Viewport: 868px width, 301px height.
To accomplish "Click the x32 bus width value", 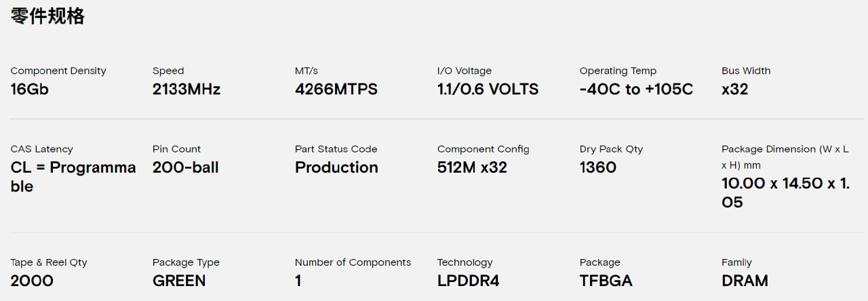I will point(734,89).
